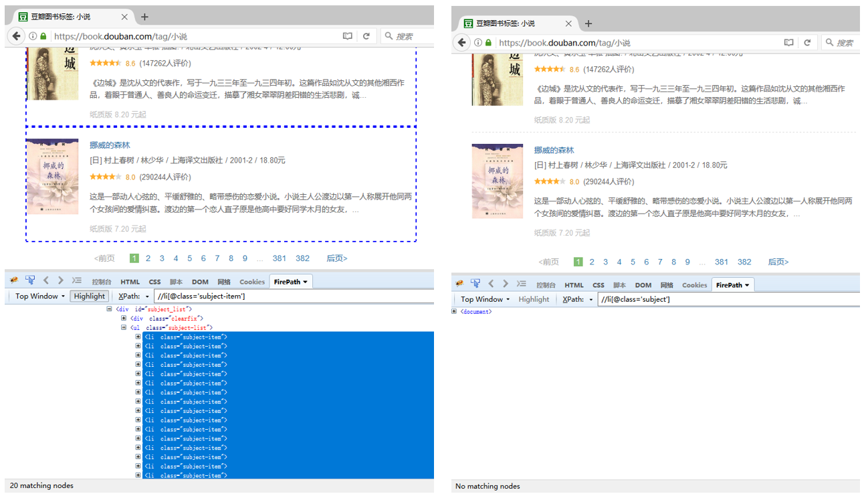The image size is (868, 500).
Task: Click green padlock in left address bar
Action: point(43,36)
